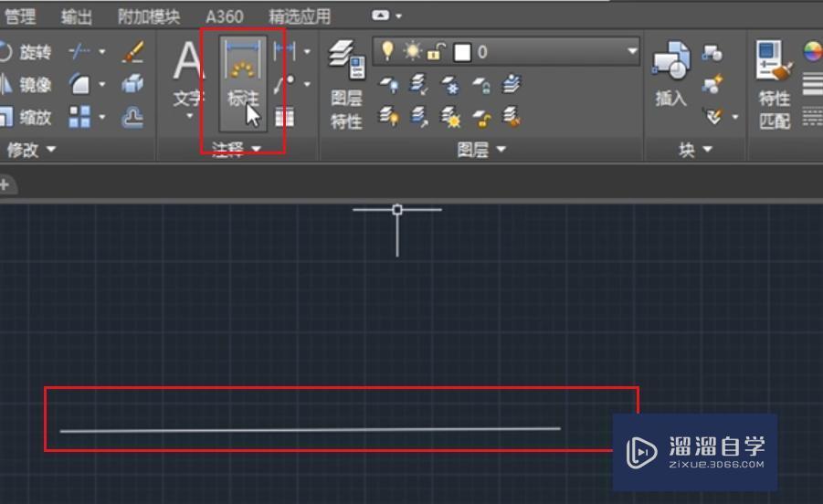Expand the Trim tool dropdown arrow
This screenshot has width=823, height=504.
pos(101,51)
